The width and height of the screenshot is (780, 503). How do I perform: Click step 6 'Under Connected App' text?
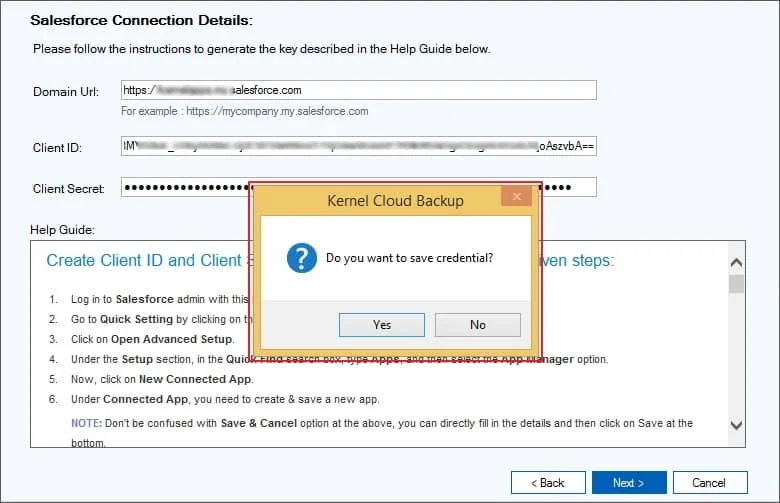click(x=225, y=399)
